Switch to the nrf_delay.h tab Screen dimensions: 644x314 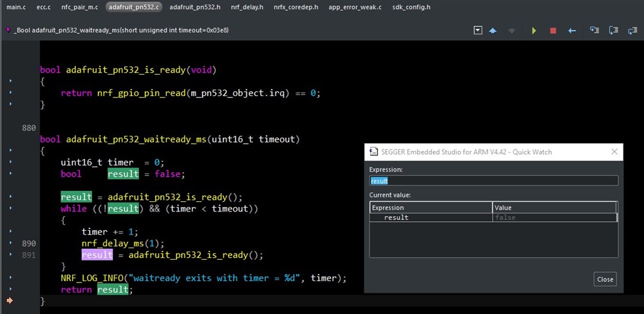tap(247, 7)
